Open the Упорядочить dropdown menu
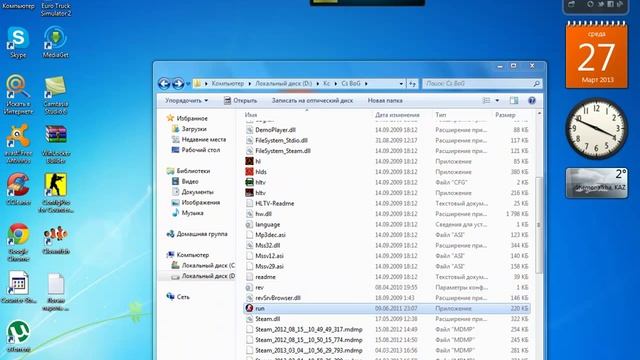This screenshot has height=360, width=640. point(187,100)
